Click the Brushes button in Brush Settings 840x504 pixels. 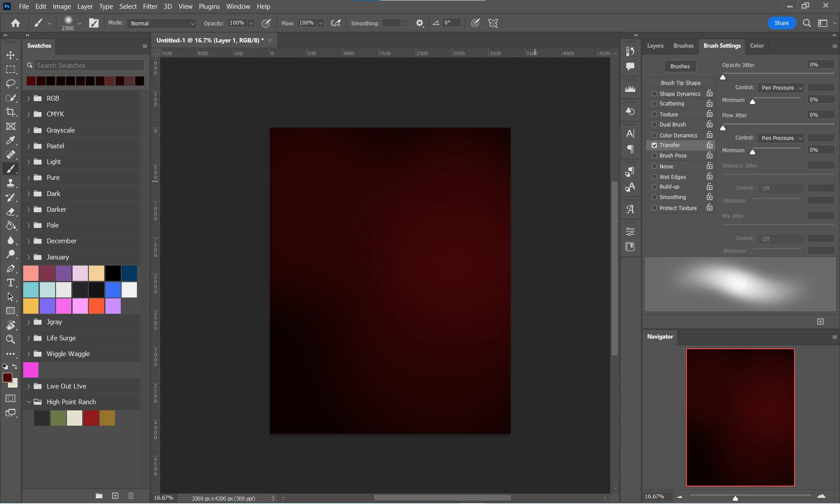point(680,66)
